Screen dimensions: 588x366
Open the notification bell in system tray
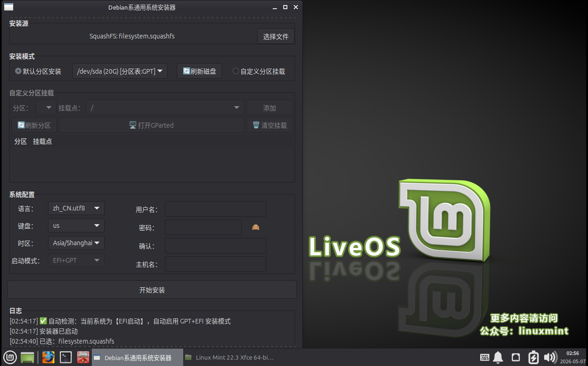coord(498,357)
